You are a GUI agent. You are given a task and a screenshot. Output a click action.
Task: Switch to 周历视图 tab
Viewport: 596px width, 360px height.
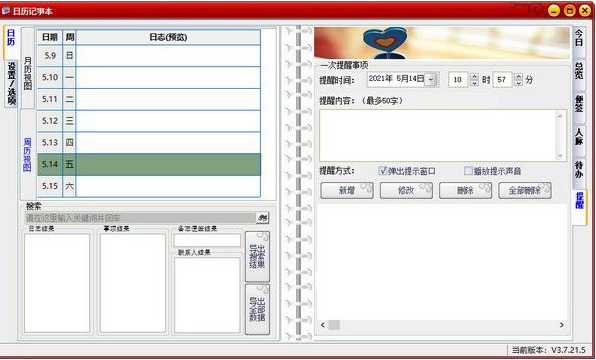pyautogui.click(x=27, y=155)
